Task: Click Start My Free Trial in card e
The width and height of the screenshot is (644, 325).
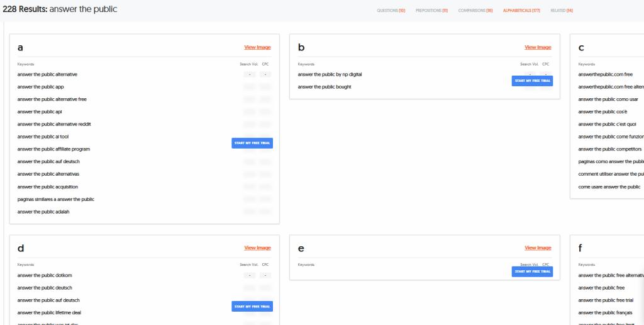Action: (x=532, y=271)
